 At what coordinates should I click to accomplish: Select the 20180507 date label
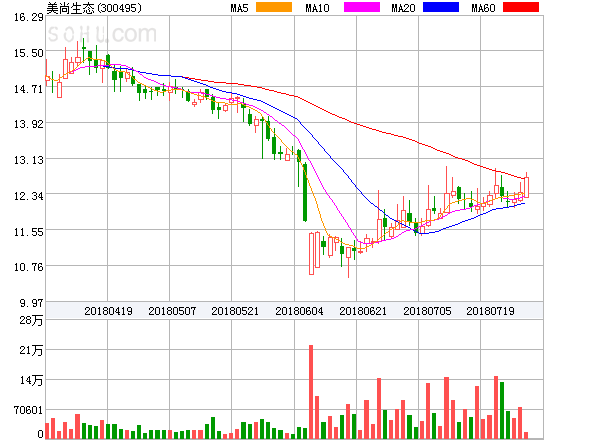(x=172, y=311)
